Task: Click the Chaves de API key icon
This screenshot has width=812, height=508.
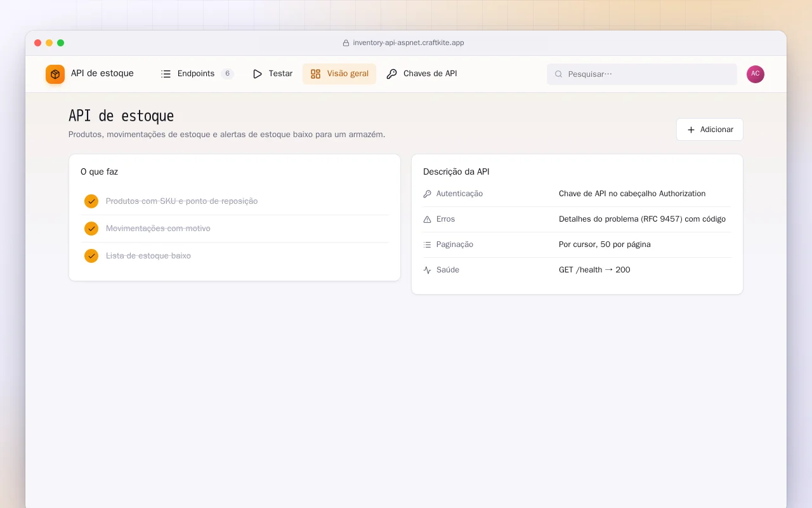Action: (x=392, y=74)
